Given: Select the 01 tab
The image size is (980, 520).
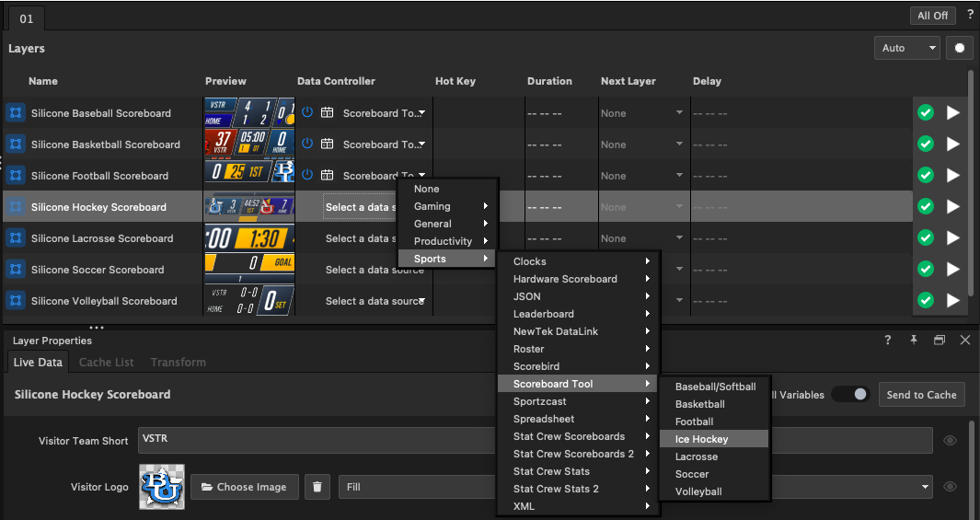Looking at the screenshot, I should tap(27, 18).
